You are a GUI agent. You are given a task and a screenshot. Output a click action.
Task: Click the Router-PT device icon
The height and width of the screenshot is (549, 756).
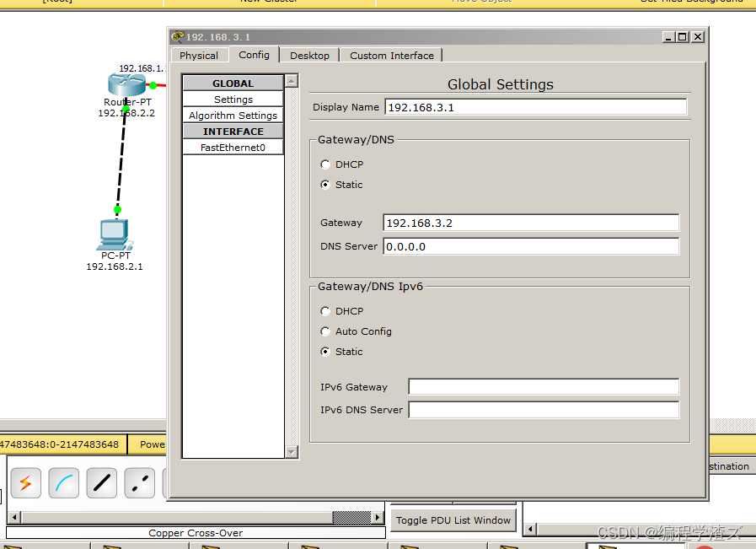pos(126,84)
